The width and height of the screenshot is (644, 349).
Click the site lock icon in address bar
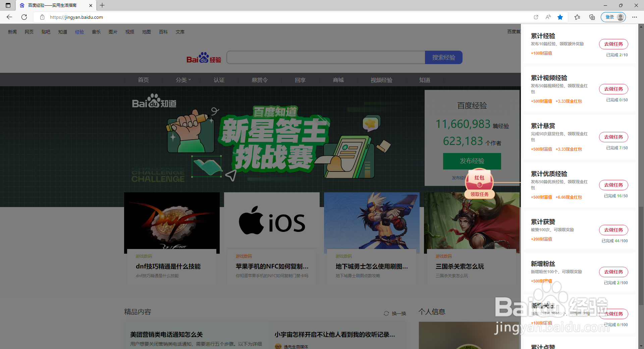42,17
